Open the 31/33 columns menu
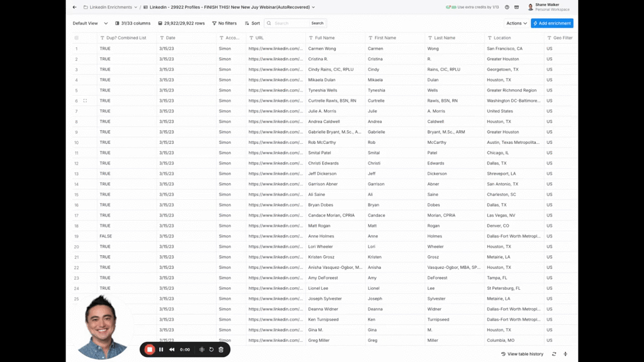This screenshot has width=644, height=362. point(133,23)
